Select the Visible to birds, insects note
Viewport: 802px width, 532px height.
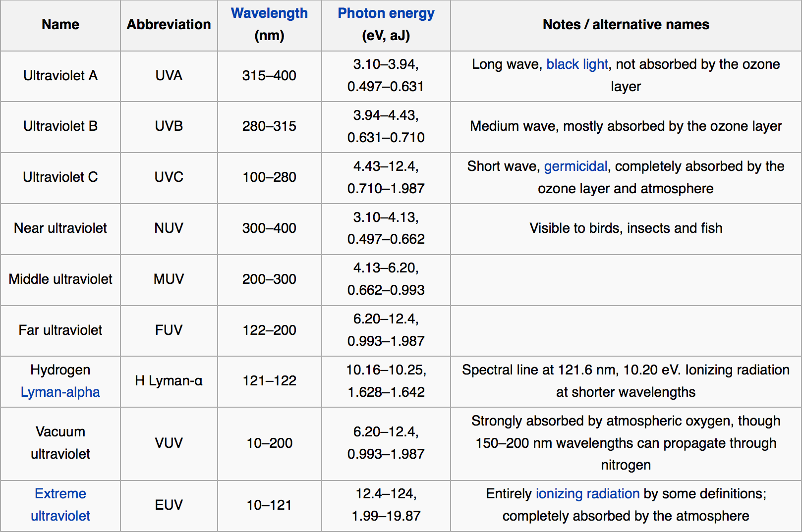[x=626, y=228]
